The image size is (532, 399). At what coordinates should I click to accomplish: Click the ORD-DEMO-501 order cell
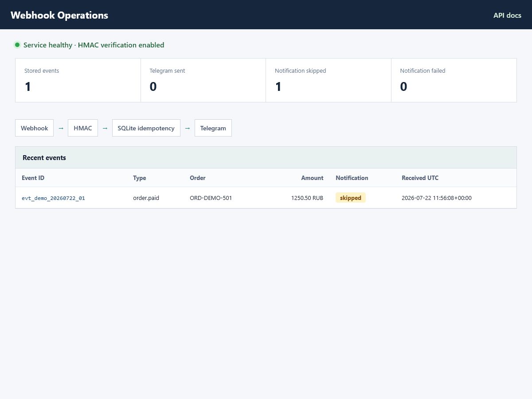[x=211, y=198]
